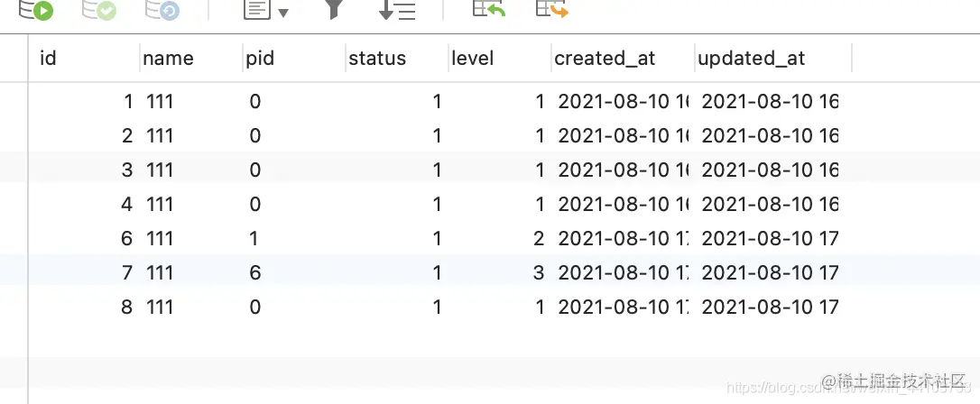Click the Export table orange arrow icon
Viewport: 980px width, 404px height.
click(x=552, y=8)
